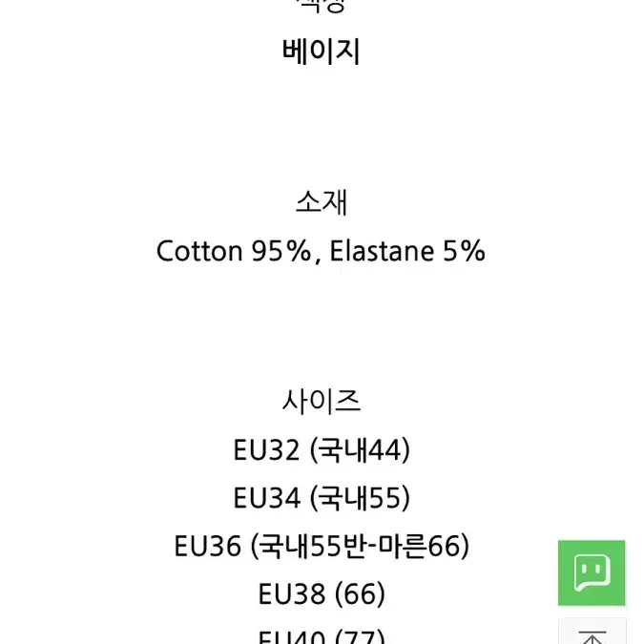Image resolution: width=644 pixels, height=644 pixels.
Task: Click the EU36 size label
Action: click(x=207, y=547)
